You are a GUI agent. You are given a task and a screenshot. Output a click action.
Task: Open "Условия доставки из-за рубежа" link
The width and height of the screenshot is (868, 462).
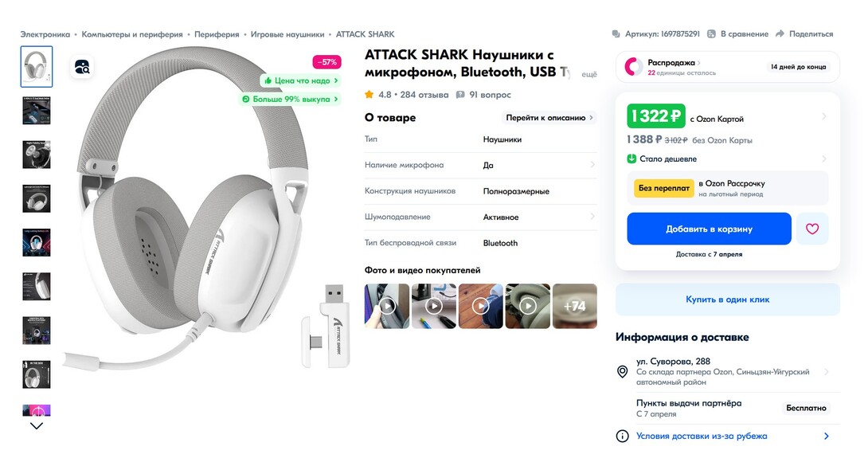702,436
